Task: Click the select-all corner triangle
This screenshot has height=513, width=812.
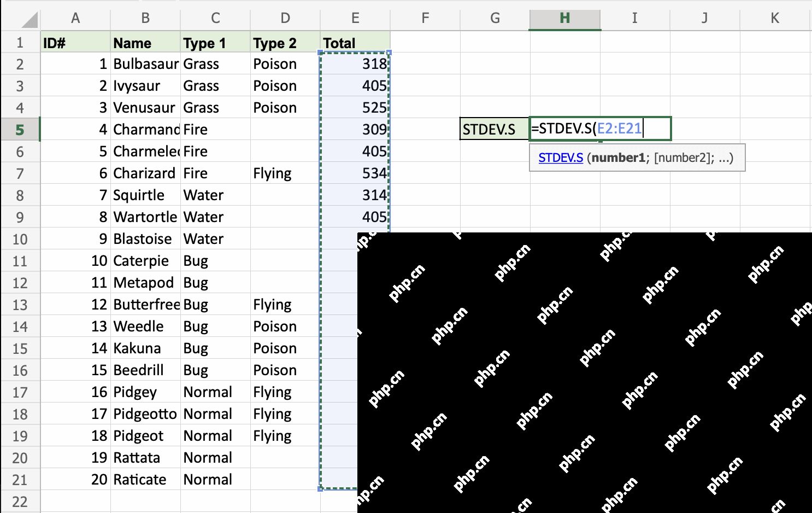Action: (30, 20)
